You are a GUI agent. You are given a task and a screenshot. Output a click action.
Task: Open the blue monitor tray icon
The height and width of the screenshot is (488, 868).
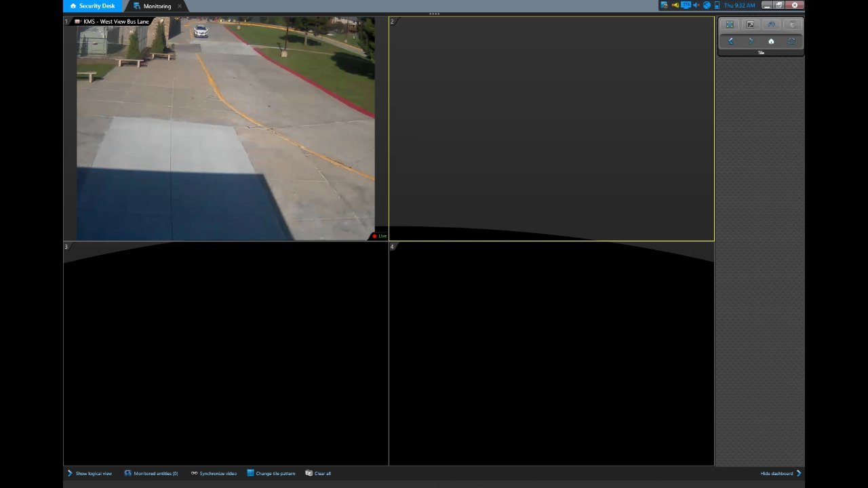coord(686,5)
